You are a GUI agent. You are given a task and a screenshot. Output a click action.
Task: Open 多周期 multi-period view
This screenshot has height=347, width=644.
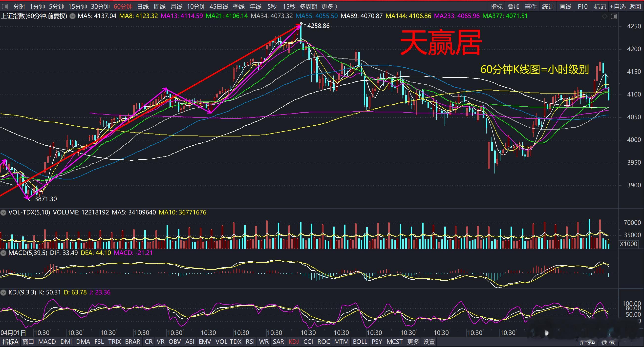308,6
